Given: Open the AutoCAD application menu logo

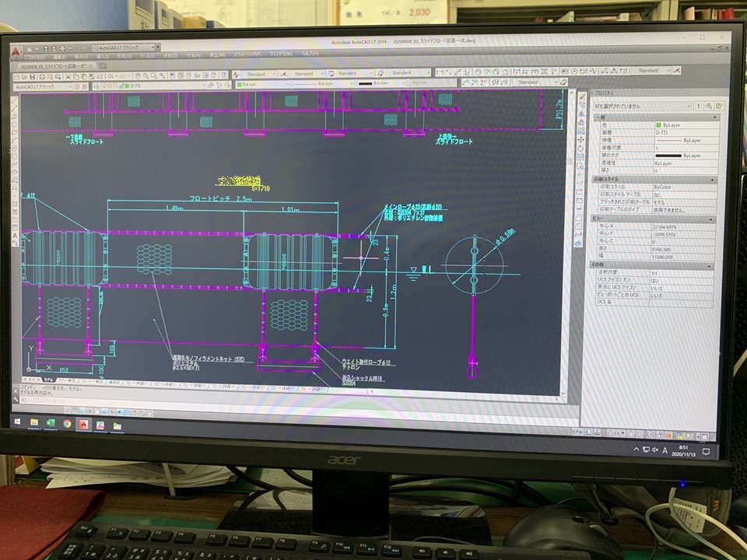Looking at the screenshot, I should pyautogui.click(x=16, y=51).
